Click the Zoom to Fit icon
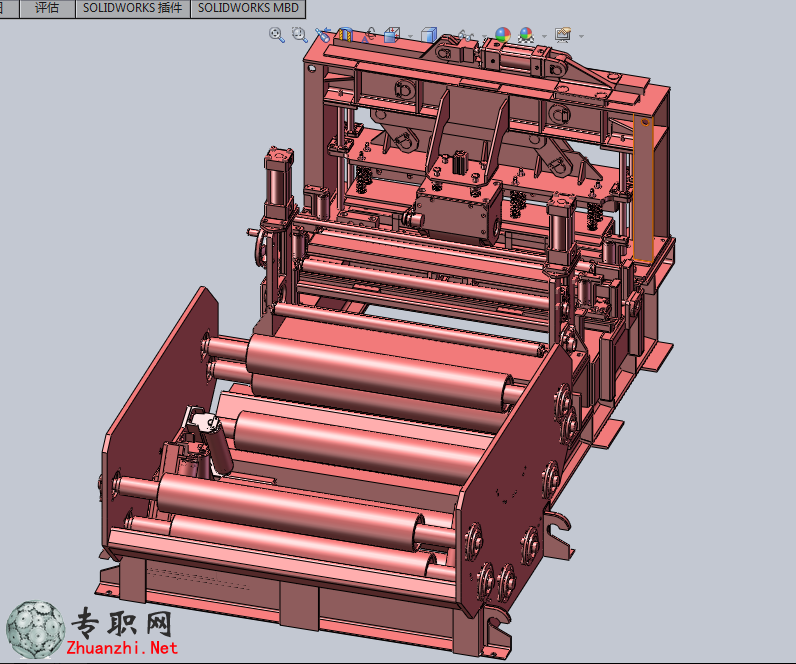 coord(277,35)
